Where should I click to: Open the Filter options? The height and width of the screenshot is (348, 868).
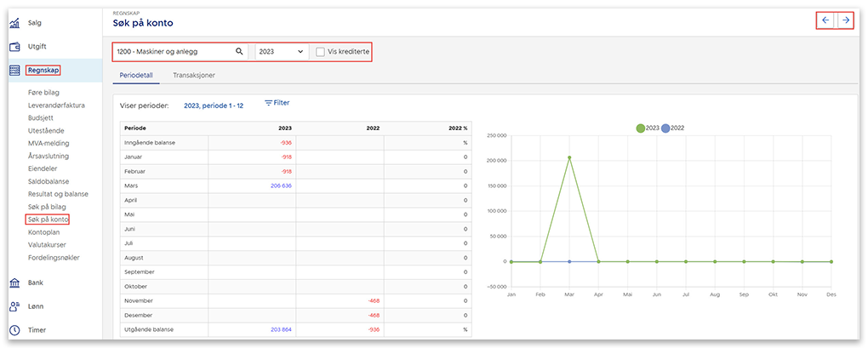point(277,103)
